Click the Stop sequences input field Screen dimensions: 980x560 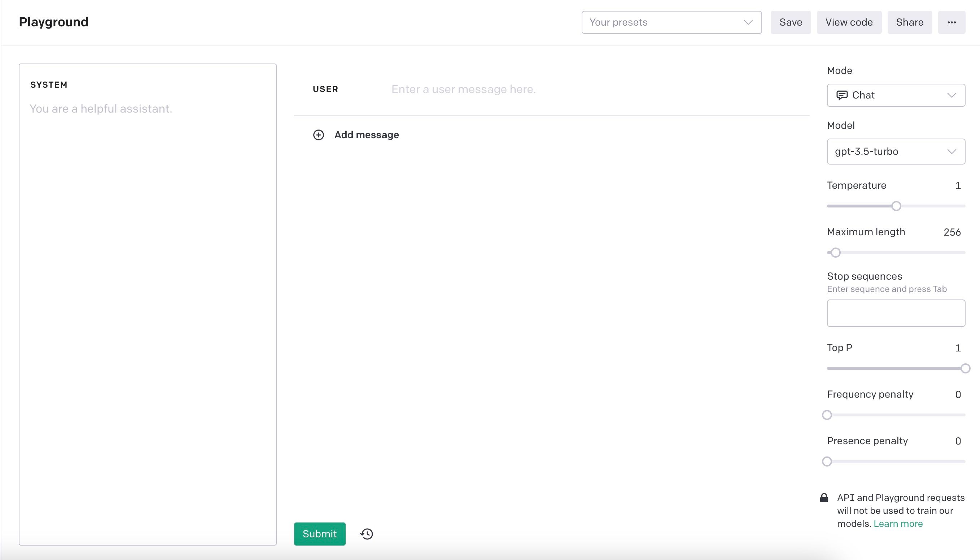tap(896, 313)
